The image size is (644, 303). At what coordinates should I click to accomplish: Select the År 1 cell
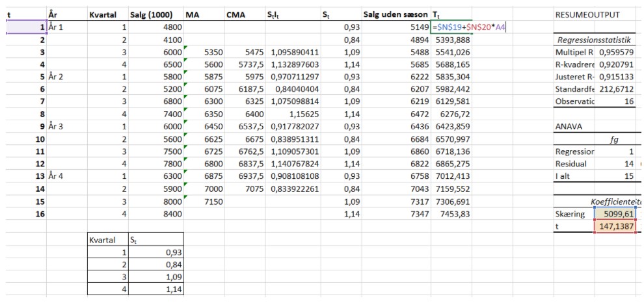point(67,27)
